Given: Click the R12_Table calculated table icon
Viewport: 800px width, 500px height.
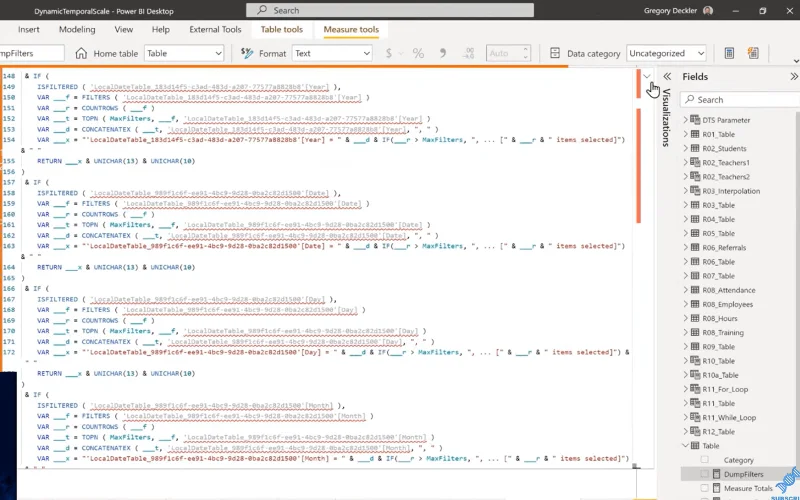Looking at the screenshot, I should (695, 432).
